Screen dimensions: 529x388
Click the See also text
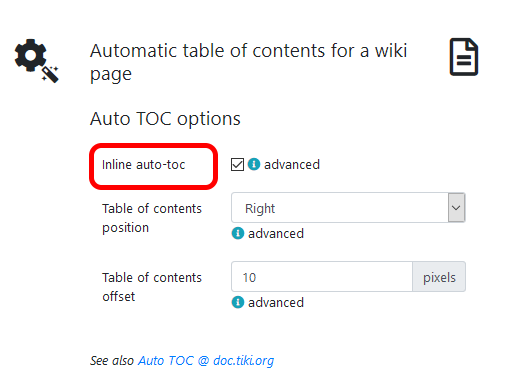(x=112, y=361)
